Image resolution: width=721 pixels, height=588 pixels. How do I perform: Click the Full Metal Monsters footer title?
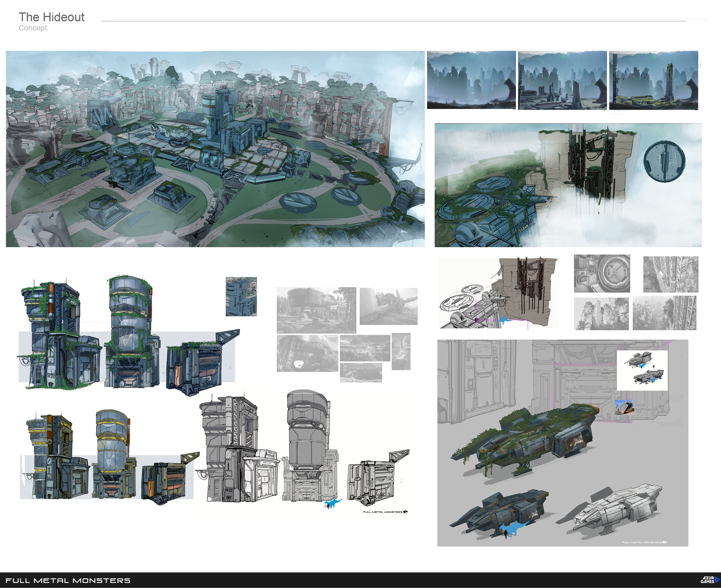[68, 580]
